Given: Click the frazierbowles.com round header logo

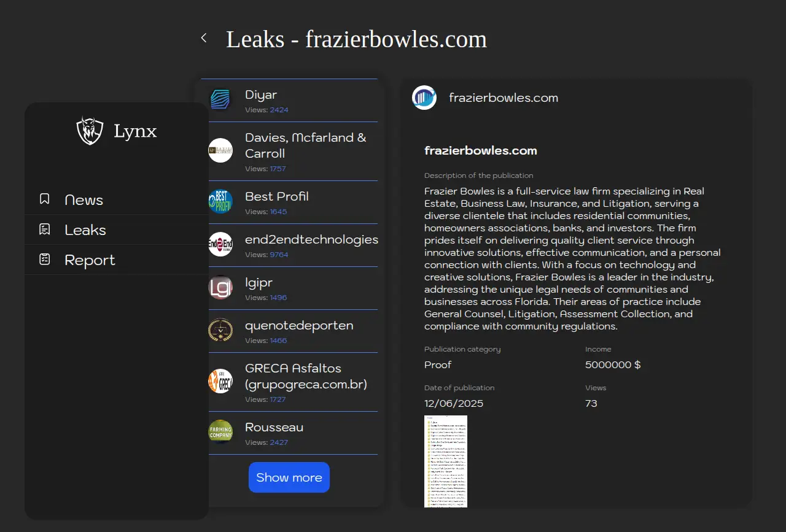Looking at the screenshot, I should click(x=424, y=98).
